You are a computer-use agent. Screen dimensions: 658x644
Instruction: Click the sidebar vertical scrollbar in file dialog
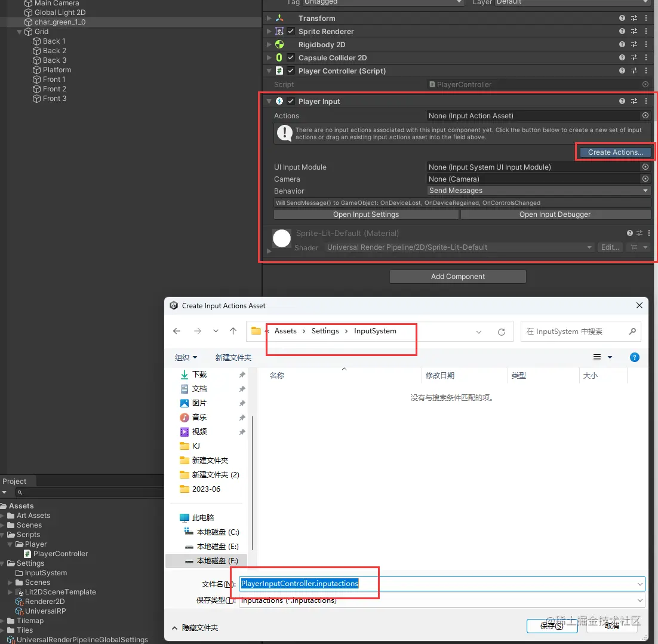coord(252,483)
